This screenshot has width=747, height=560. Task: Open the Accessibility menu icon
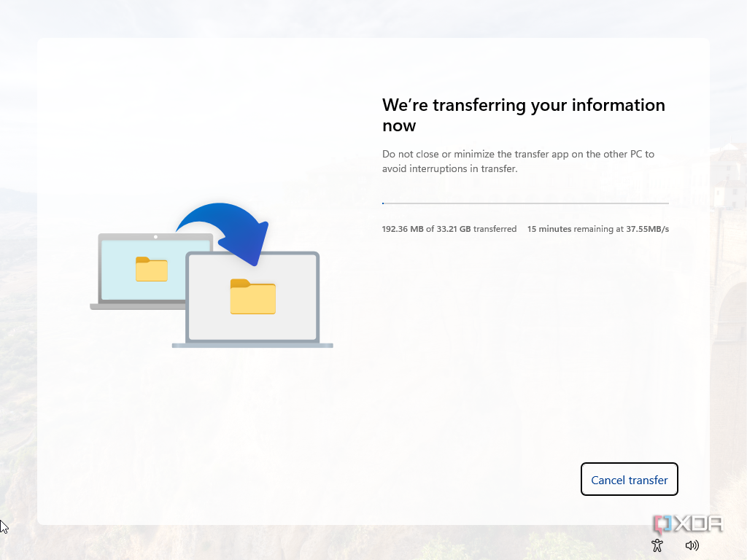pos(657,545)
